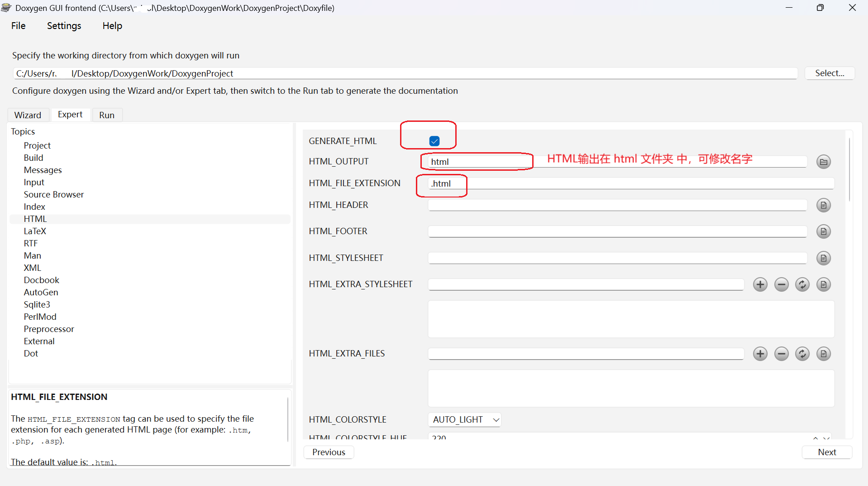This screenshot has width=868, height=486.
Task: Click the HTML_FOOTER text field
Action: (617, 231)
